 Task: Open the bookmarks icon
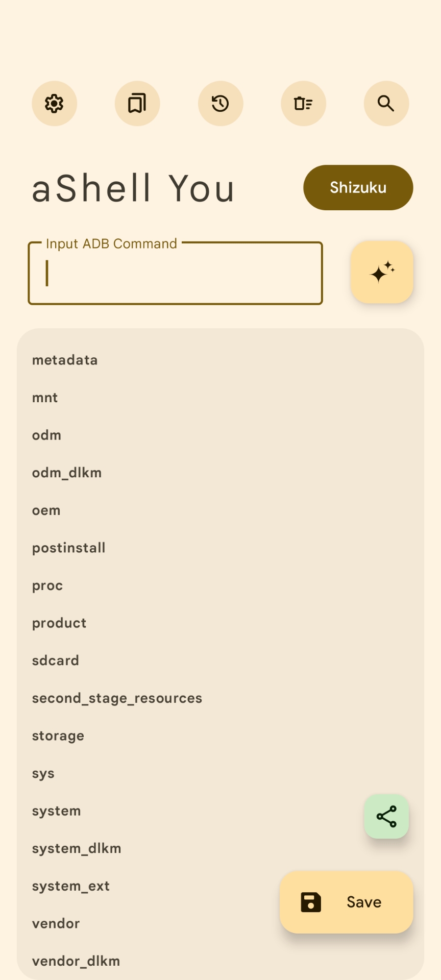(137, 104)
